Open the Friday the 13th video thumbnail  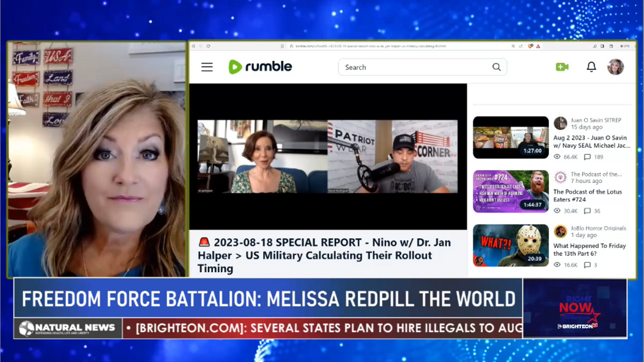pyautogui.click(x=510, y=245)
